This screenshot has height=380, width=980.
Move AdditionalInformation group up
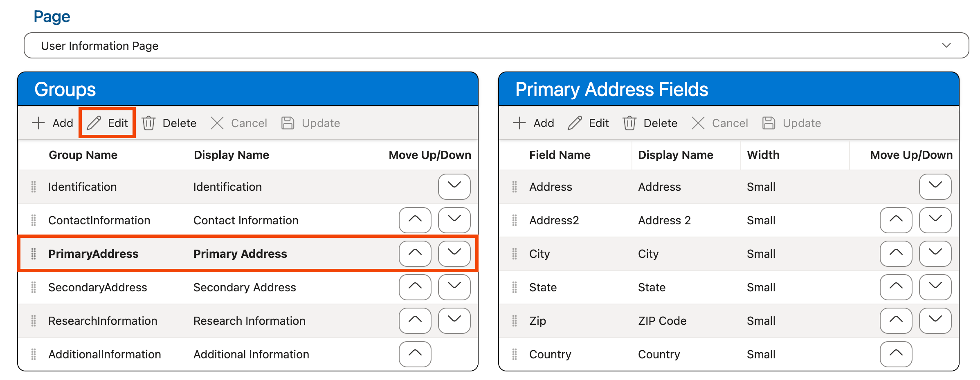pyautogui.click(x=415, y=354)
